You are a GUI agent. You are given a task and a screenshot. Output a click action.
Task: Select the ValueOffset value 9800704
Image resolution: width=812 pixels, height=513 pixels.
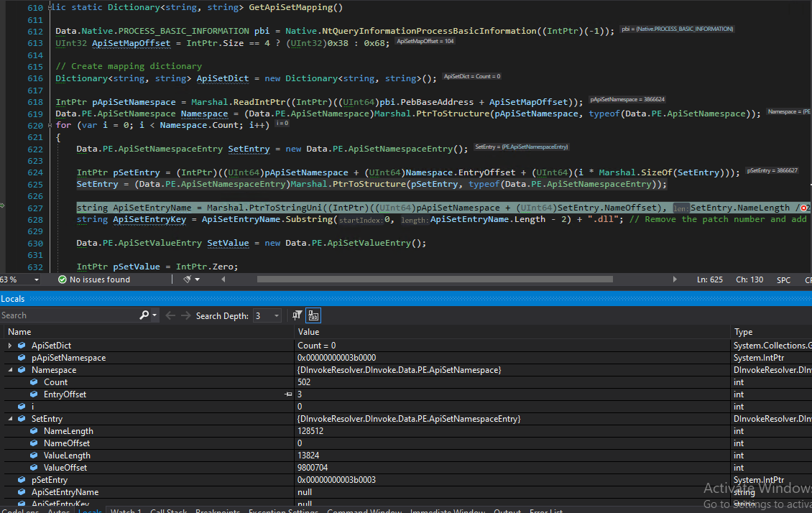tap(313, 468)
